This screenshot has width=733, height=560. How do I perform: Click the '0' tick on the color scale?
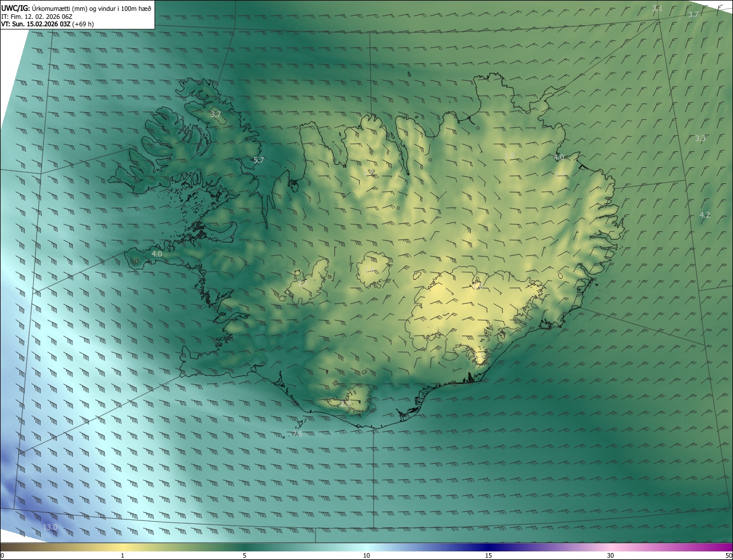[x=2, y=555]
